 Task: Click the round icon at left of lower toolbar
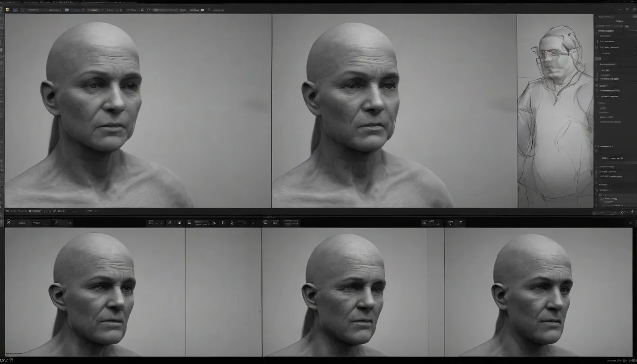click(9, 222)
